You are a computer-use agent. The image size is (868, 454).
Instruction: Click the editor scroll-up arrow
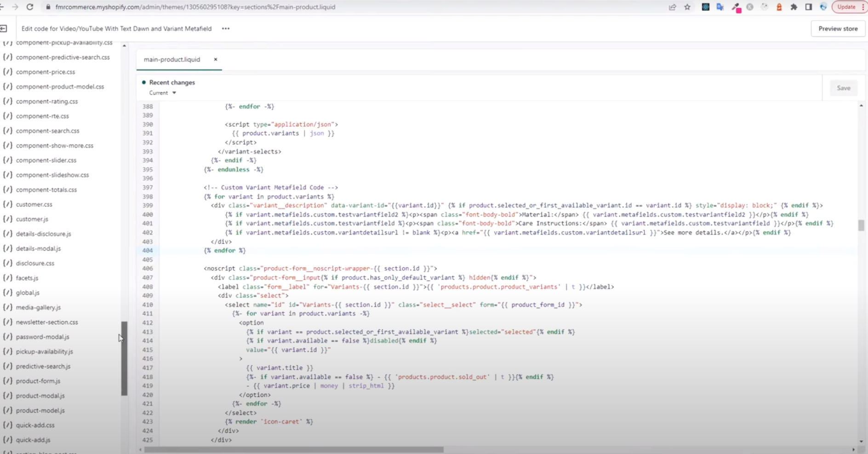click(861, 106)
